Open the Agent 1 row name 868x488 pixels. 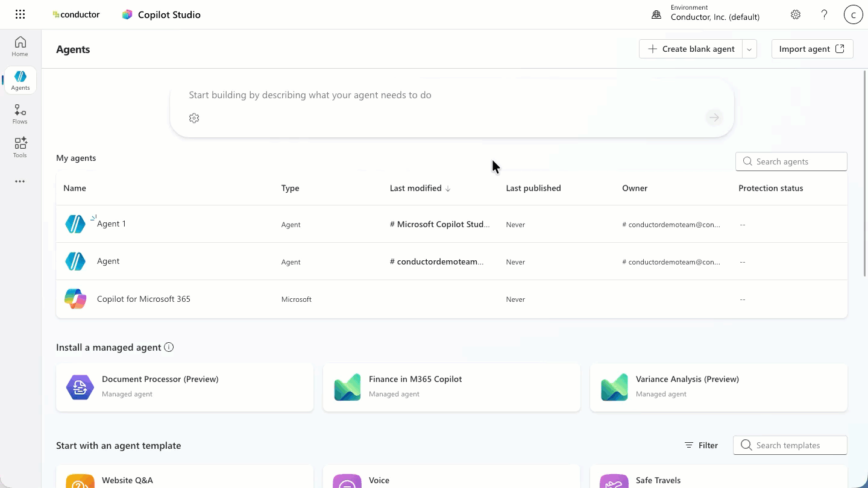(112, 224)
